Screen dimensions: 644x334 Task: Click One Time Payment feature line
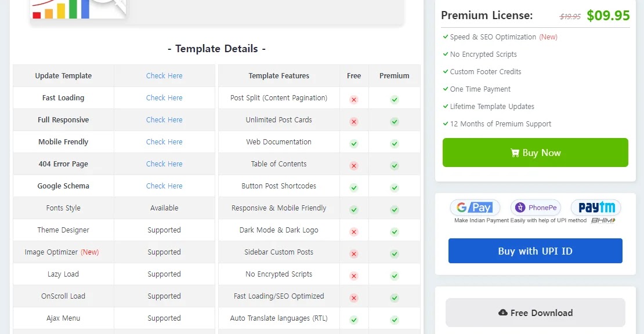tap(476, 89)
